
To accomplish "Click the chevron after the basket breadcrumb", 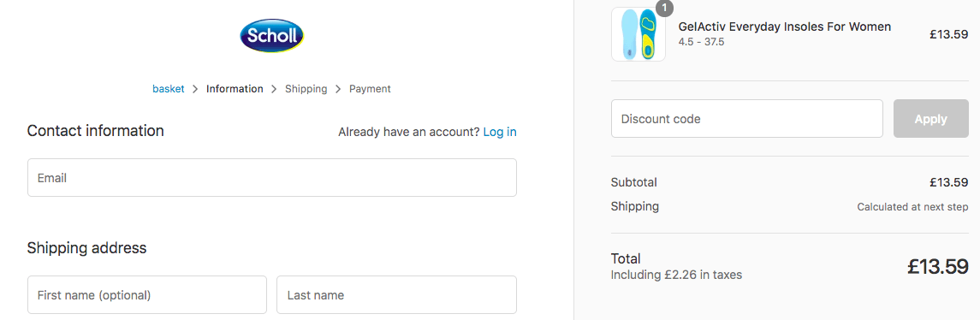I will click(x=196, y=89).
